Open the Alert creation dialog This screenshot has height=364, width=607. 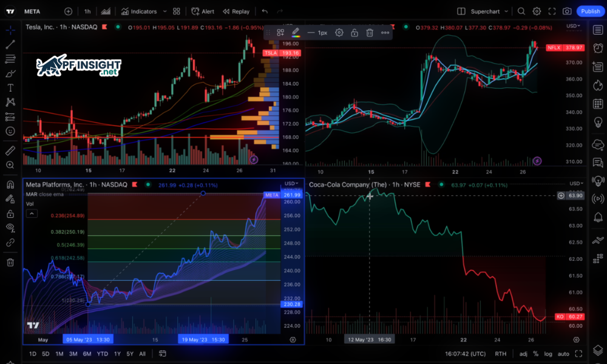pos(203,11)
